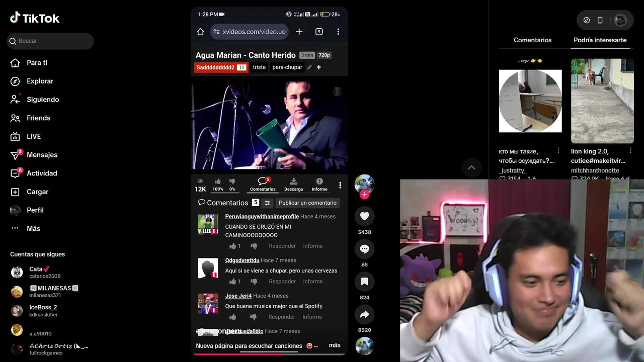This screenshot has width=644, height=362.
Task: Click coins icon in top bar
Action: click(x=587, y=20)
